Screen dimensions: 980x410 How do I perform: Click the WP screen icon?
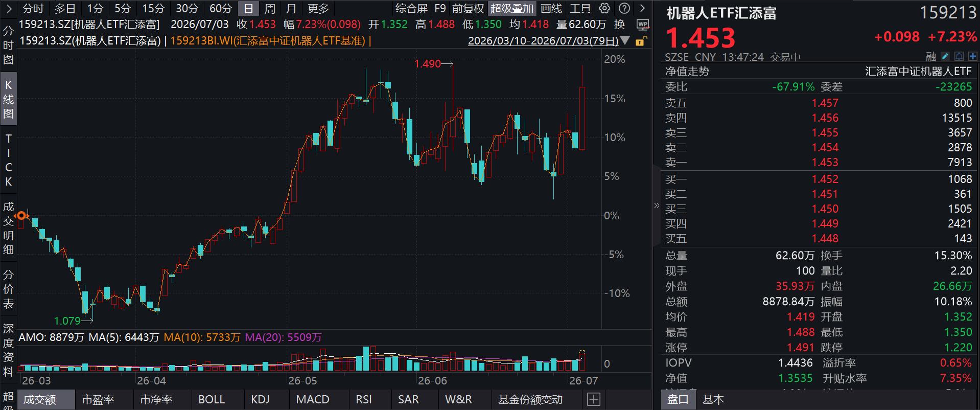[643, 25]
